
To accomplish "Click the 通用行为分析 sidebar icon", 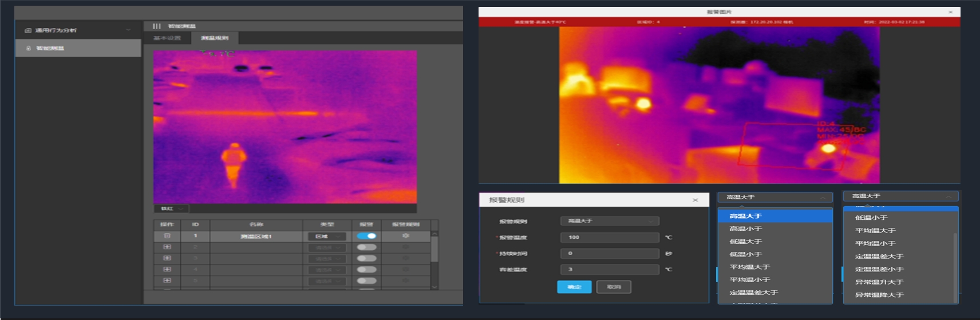I will point(27,30).
